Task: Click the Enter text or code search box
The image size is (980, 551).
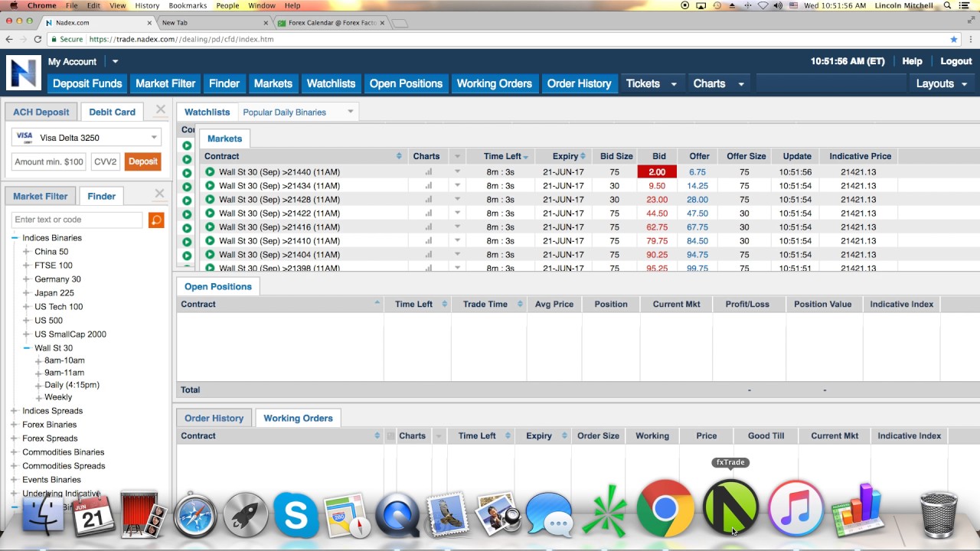Action: 77,220
